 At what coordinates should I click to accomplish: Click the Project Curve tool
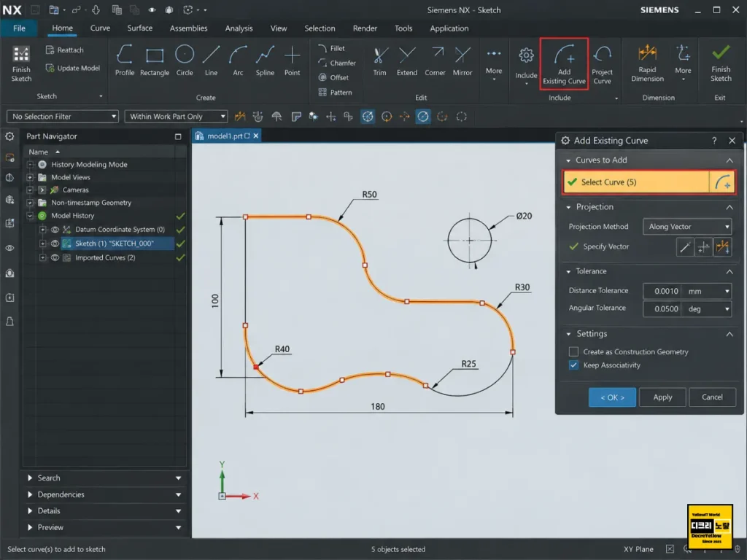pyautogui.click(x=602, y=64)
